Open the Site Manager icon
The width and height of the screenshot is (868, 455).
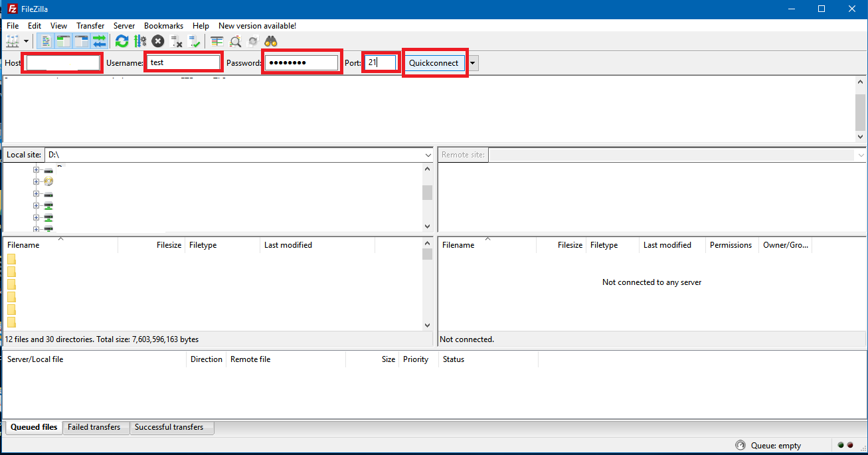coord(11,41)
